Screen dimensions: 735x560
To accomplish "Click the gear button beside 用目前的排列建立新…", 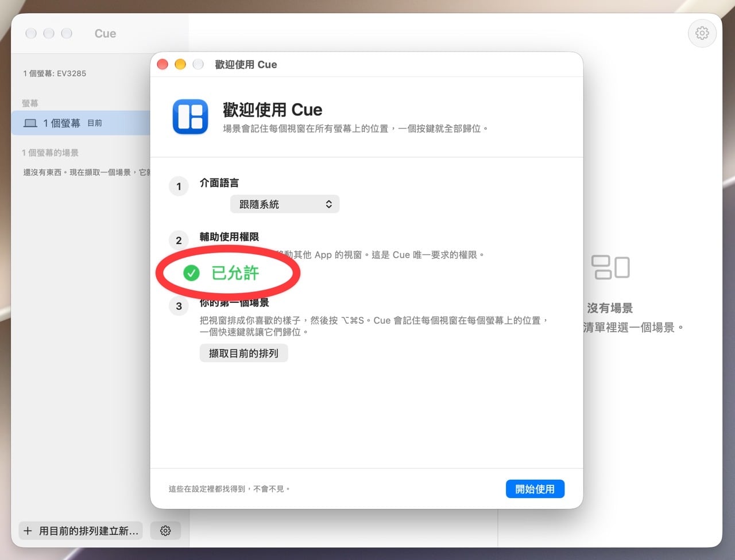I will 165,531.
